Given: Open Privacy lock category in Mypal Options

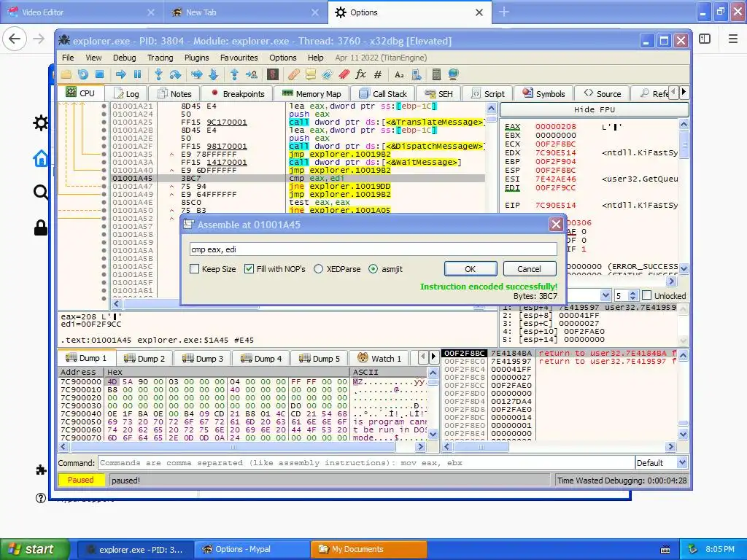Looking at the screenshot, I should 41,227.
